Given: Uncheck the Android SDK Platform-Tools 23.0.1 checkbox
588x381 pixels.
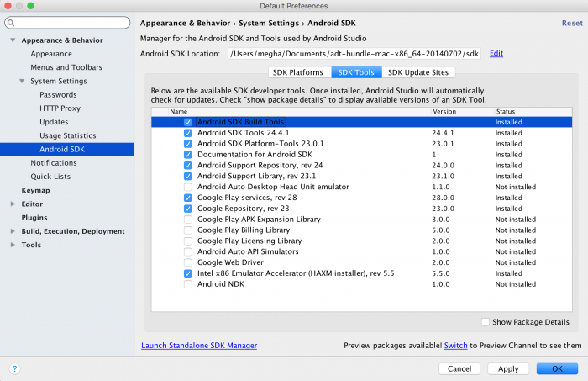Looking at the screenshot, I should coord(188,144).
